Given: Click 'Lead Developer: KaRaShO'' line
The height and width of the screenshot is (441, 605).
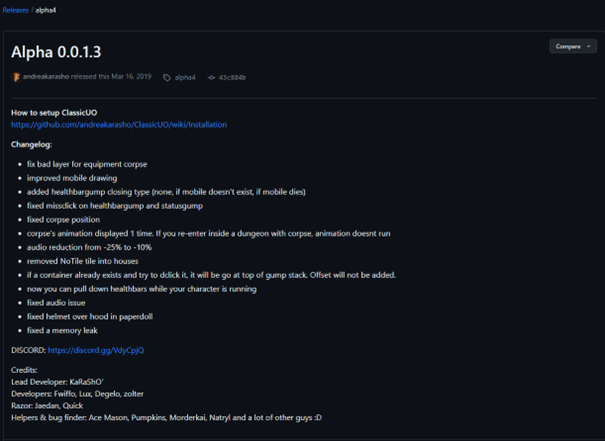Looking at the screenshot, I should pos(57,382).
